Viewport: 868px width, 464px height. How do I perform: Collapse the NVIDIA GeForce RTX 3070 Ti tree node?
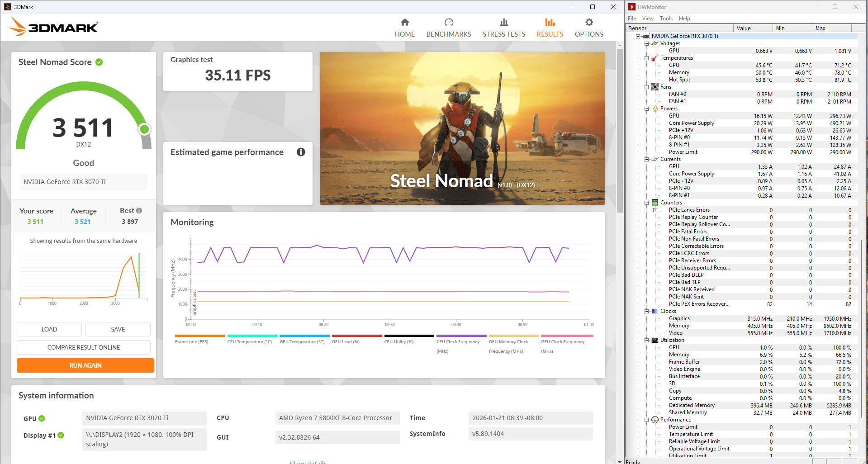[638, 36]
